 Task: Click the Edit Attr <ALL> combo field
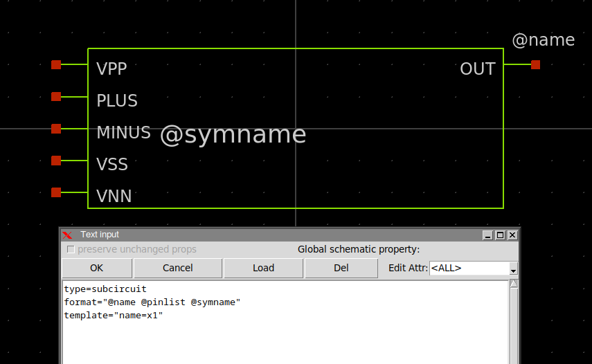pyautogui.click(x=469, y=268)
